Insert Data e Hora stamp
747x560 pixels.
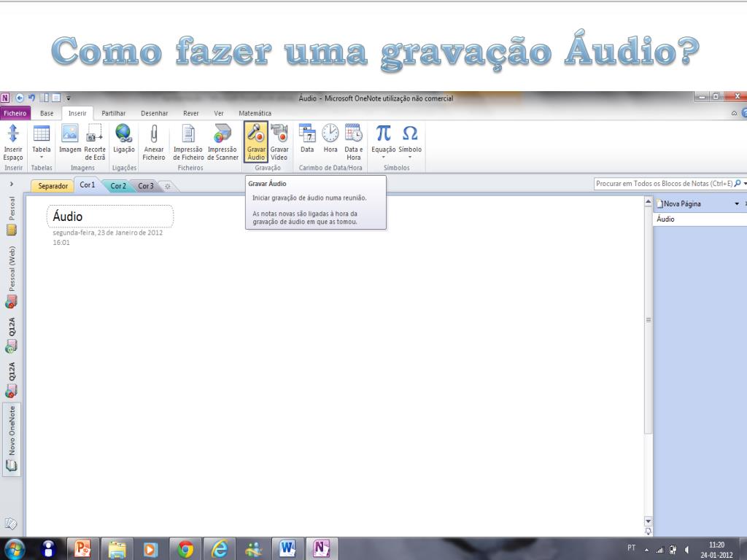click(354, 142)
